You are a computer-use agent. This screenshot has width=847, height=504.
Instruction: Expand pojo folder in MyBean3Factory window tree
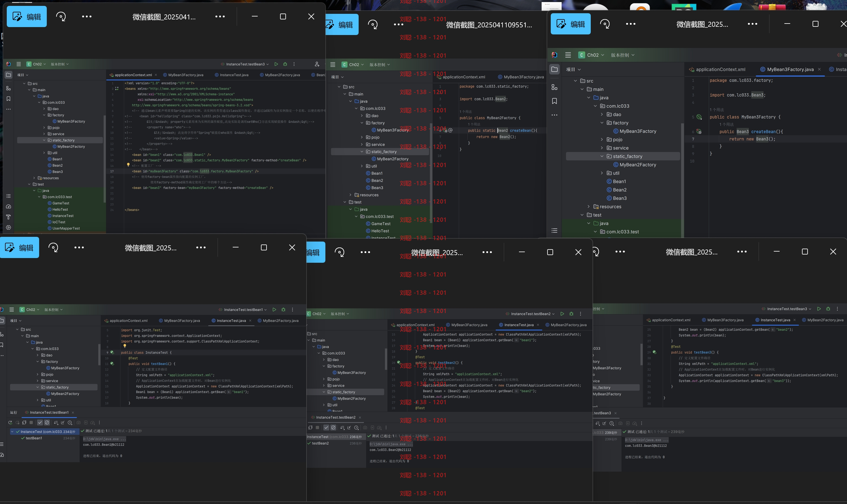(602, 139)
